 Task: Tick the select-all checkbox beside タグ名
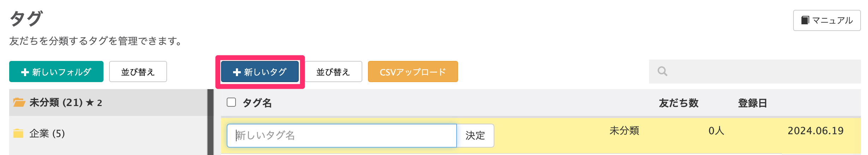[x=231, y=103]
